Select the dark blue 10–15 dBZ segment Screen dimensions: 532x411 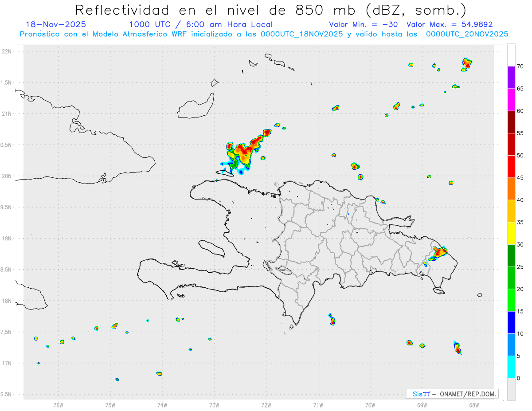point(511,322)
